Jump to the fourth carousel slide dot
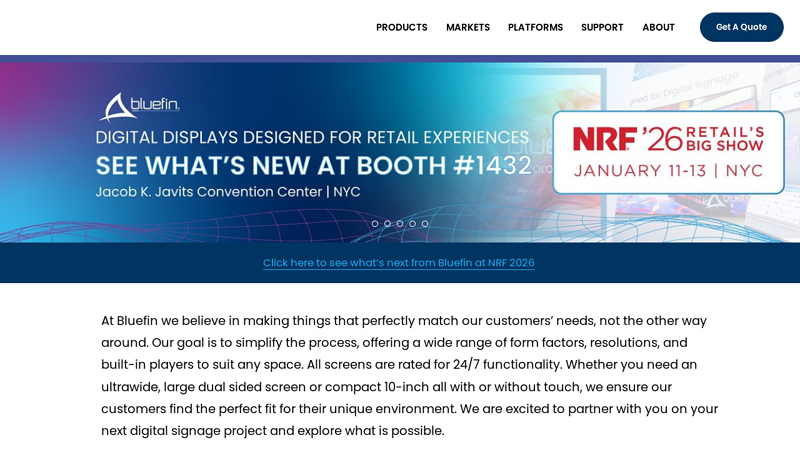The width and height of the screenshot is (800, 450). 412,224
